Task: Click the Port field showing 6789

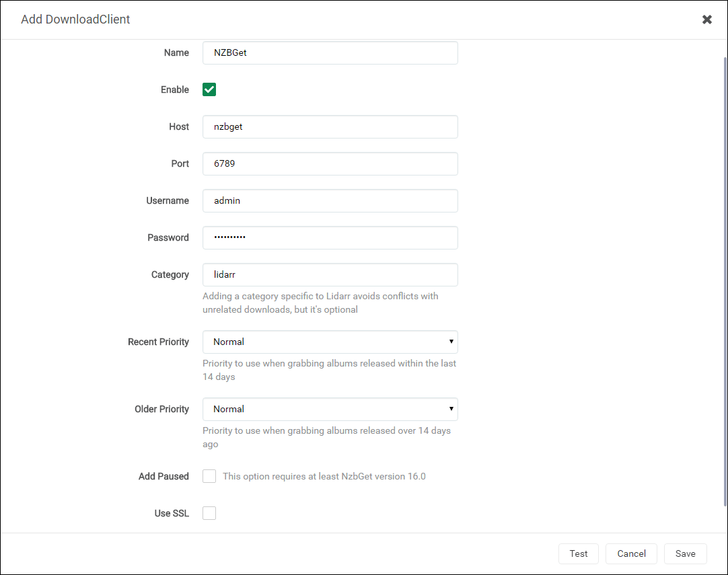Action: 330,163
